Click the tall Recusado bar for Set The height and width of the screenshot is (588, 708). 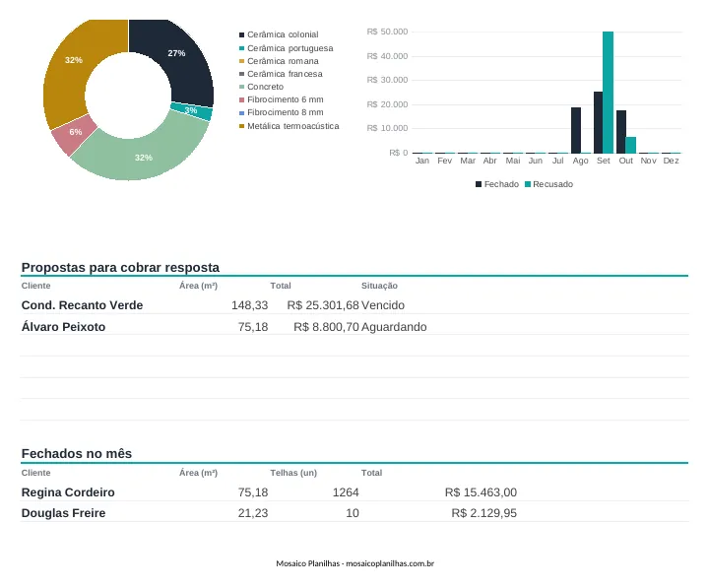[x=608, y=93]
